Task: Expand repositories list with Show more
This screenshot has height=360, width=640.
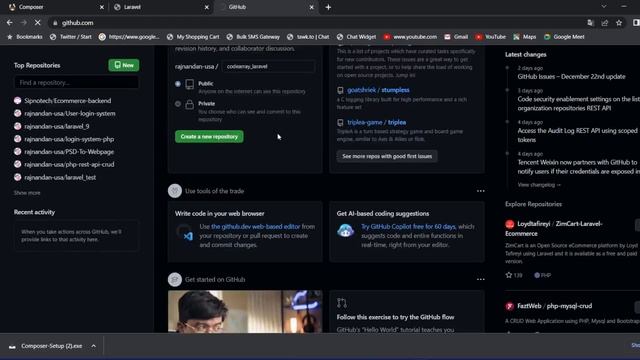Action: pos(27,193)
